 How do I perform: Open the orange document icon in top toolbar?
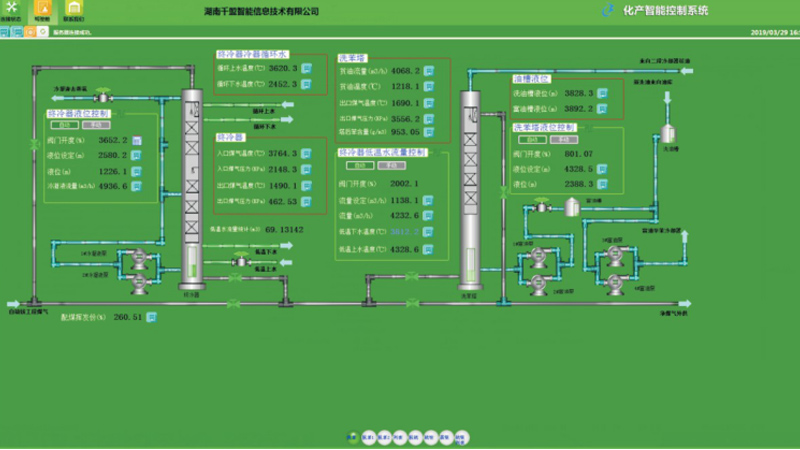pyautogui.click(x=42, y=8)
